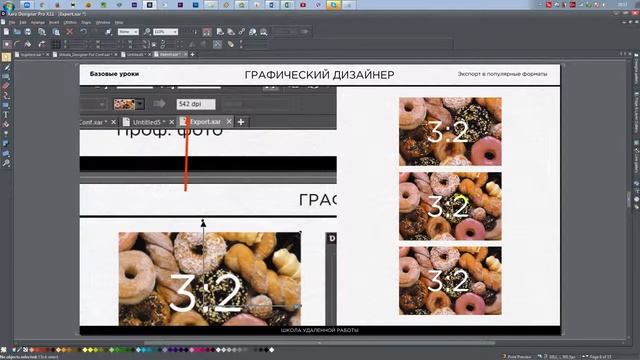640x360 pixels.
Task: Click the Copy icon in top toolbar
Action: click(42, 32)
